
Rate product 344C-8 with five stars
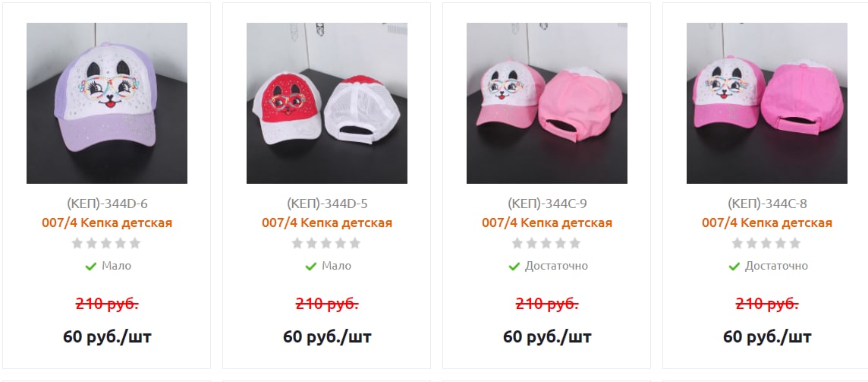(795, 243)
